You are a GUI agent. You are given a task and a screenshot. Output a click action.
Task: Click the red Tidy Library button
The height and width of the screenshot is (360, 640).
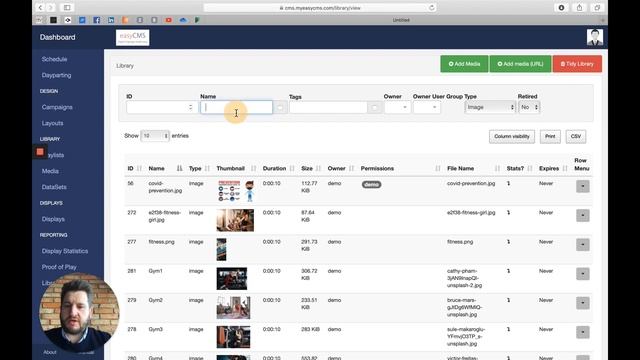577,64
